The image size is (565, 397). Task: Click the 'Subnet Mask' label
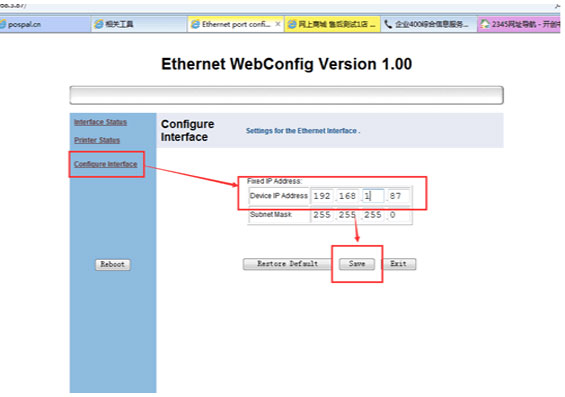(x=271, y=214)
